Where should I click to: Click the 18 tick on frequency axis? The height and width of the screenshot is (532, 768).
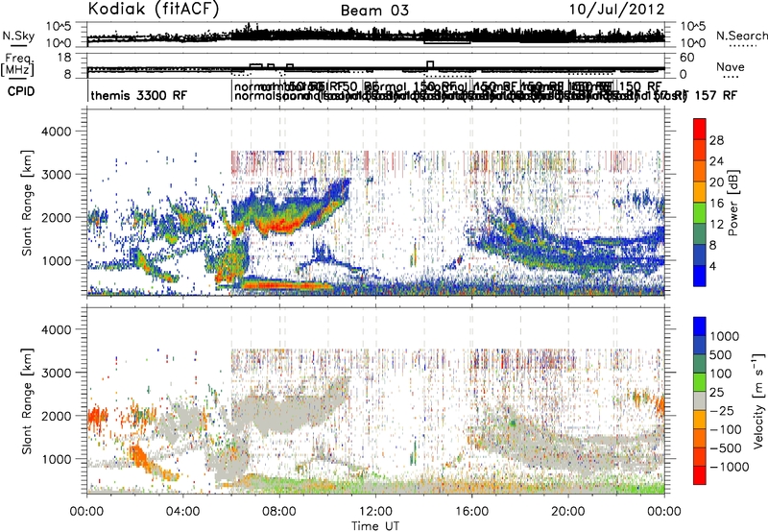tap(64, 58)
